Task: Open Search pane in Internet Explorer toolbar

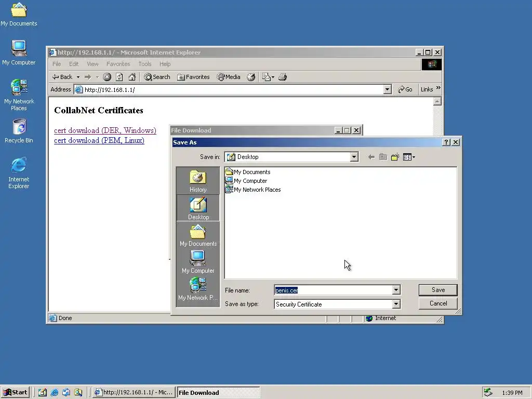Action: 157,77
